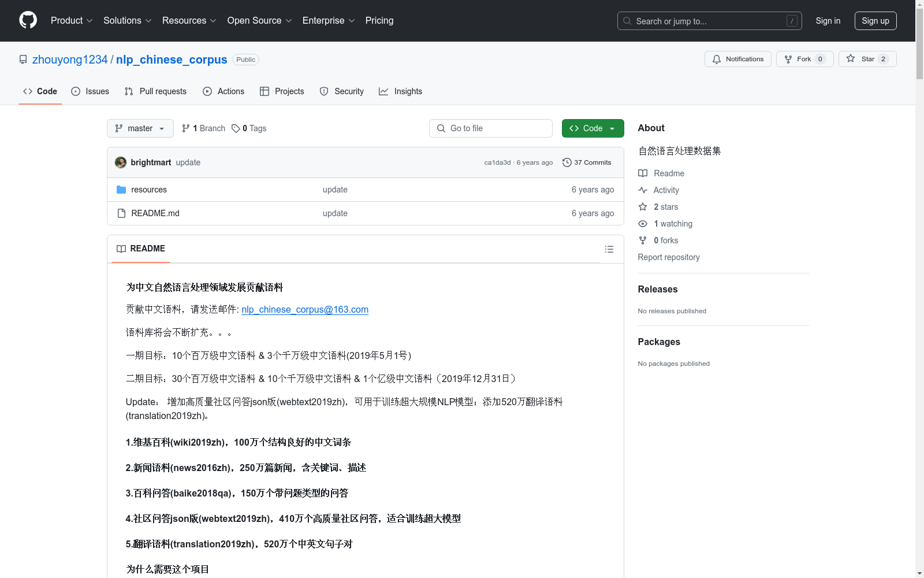Click the nlp_chinese_corpus@163.com email link
The width and height of the screenshot is (924, 578).
(x=305, y=309)
